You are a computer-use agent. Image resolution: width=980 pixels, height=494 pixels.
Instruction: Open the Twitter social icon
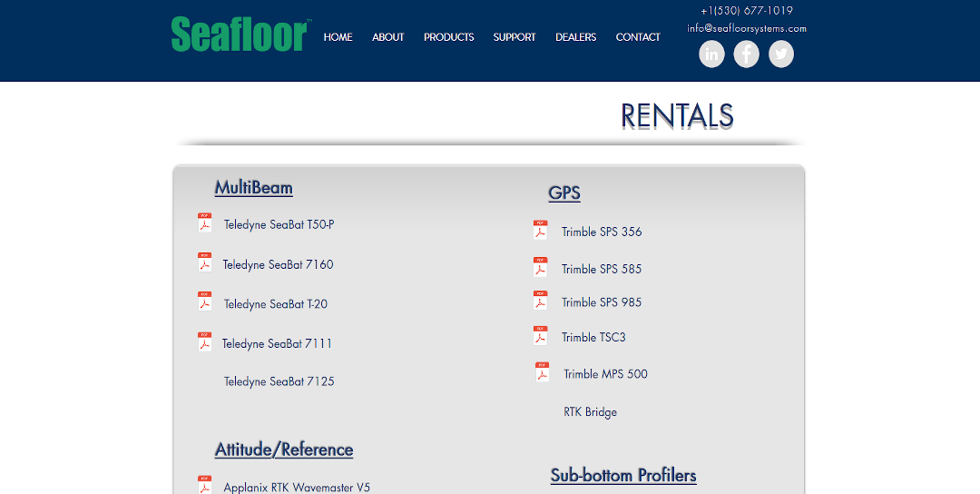[x=781, y=54]
